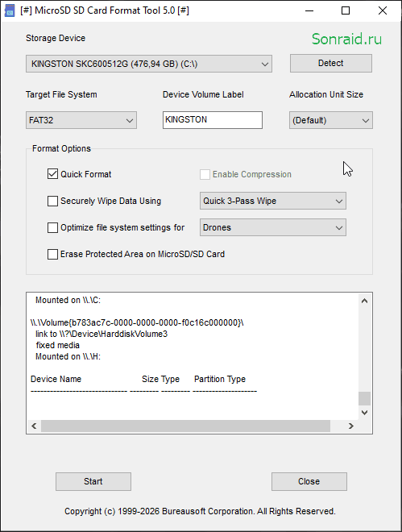
Task: Check Optimize file system settings for
Action: point(52,227)
